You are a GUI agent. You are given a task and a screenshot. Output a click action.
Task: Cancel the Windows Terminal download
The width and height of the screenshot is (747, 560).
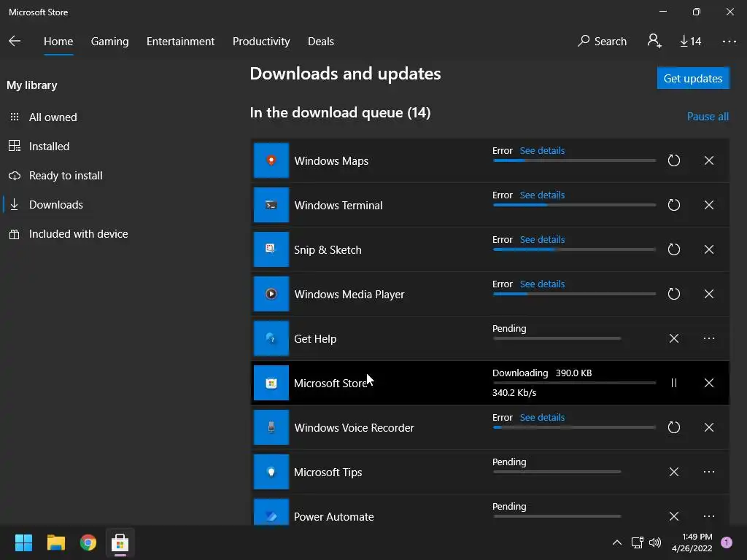coord(709,205)
